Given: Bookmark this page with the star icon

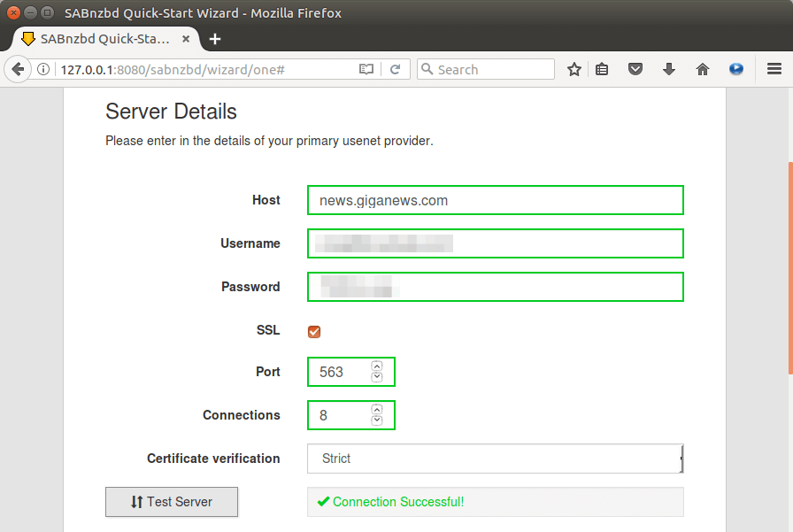Looking at the screenshot, I should pos(574,69).
